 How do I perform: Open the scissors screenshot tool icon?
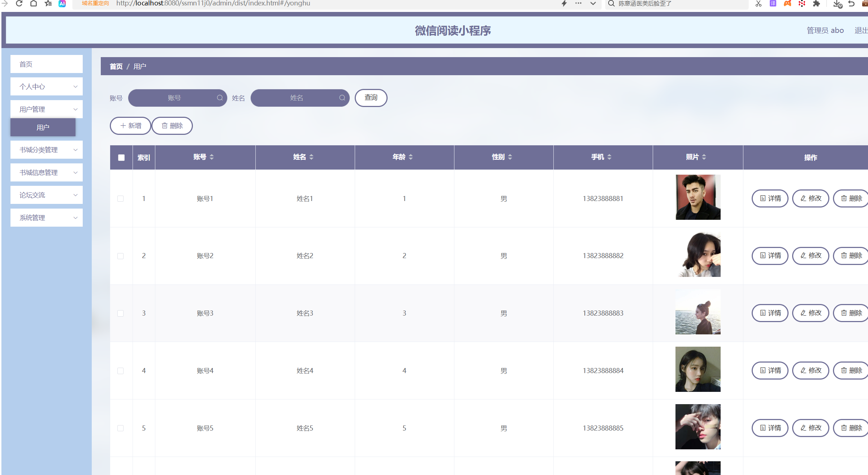pyautogui.click(x=758, y=4)
